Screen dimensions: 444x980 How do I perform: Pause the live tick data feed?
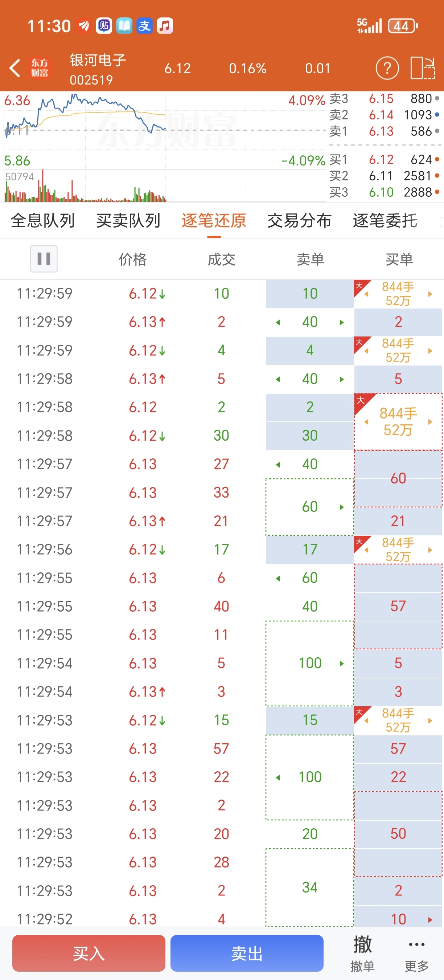(44, 259)
